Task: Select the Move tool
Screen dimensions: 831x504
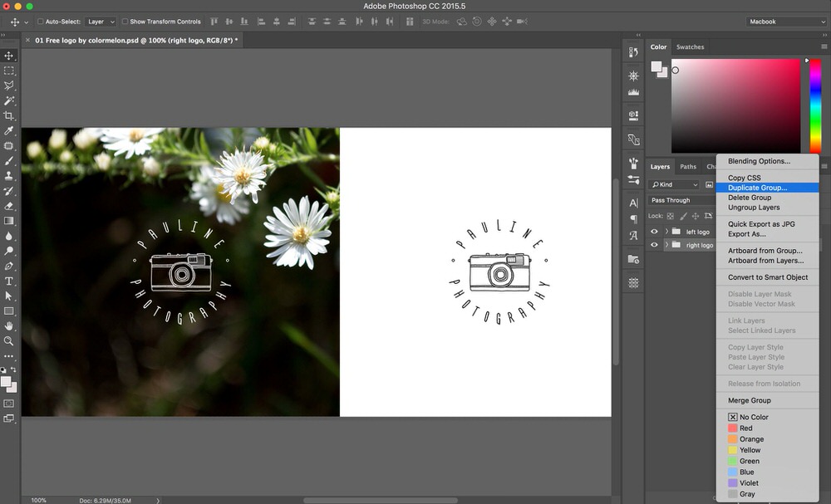Action: 9,56
